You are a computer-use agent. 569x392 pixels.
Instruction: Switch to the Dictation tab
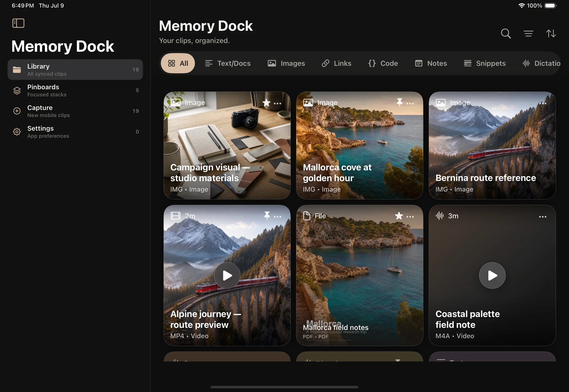541,63
